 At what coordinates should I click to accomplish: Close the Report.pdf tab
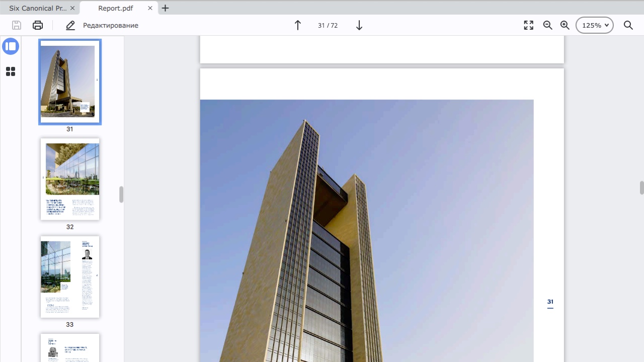pyautogui.click(x=150, y=8)
